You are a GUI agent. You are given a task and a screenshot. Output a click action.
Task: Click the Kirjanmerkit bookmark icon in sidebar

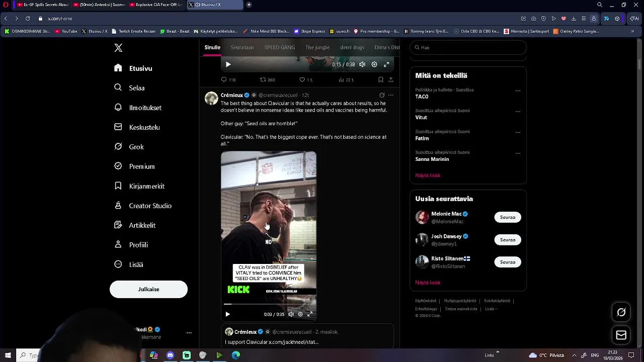118,186
